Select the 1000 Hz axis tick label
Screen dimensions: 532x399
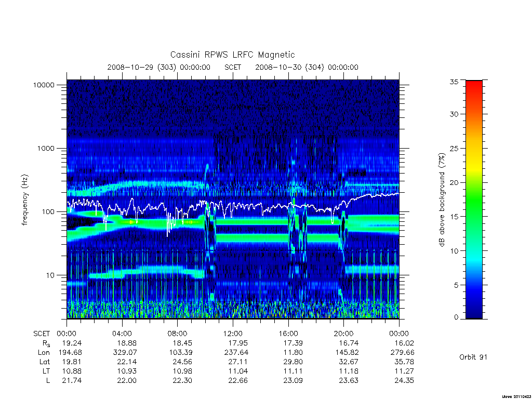coord(46,148)
